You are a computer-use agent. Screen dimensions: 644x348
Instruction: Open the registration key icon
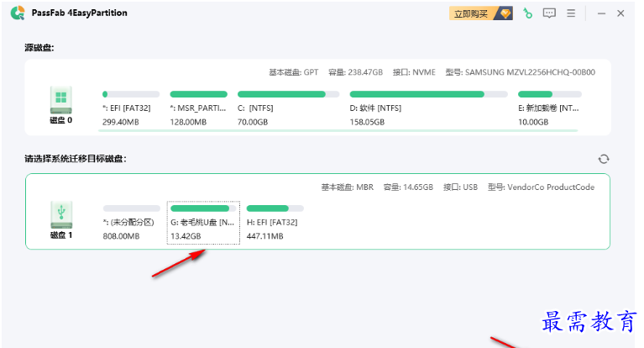[x=527, y=13]
